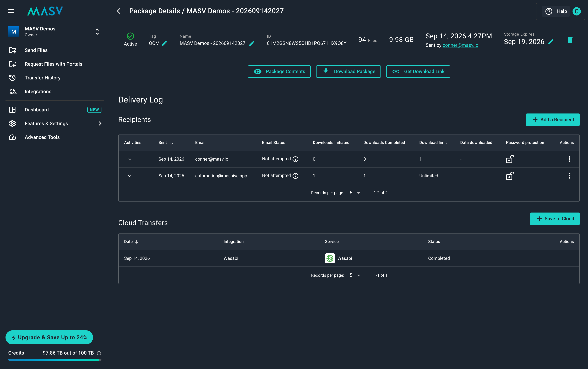Open actions menu for automation@massive.app row
This screenshot has width=588, height=369.
[569, 176]
